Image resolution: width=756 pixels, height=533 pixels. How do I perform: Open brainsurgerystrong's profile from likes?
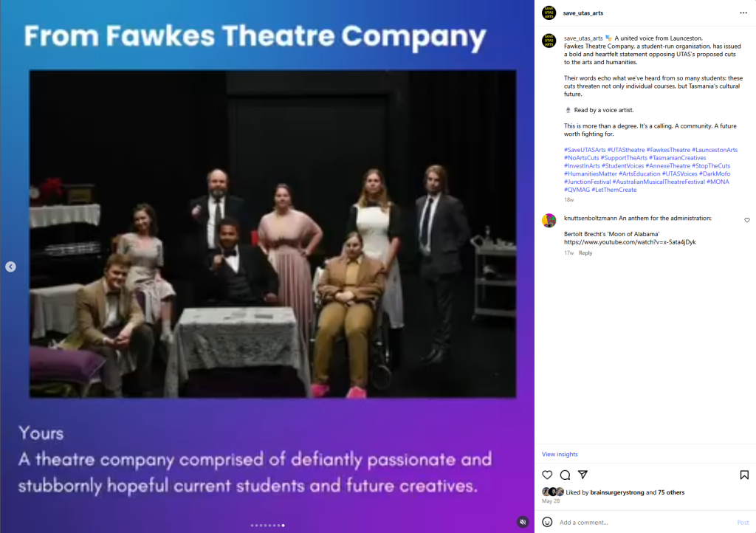coord(617,492)
